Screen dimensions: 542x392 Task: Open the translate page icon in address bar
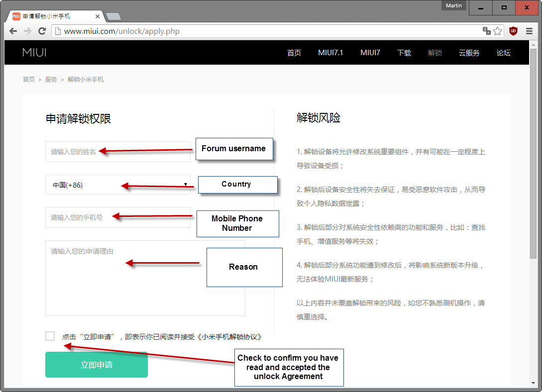487,31
